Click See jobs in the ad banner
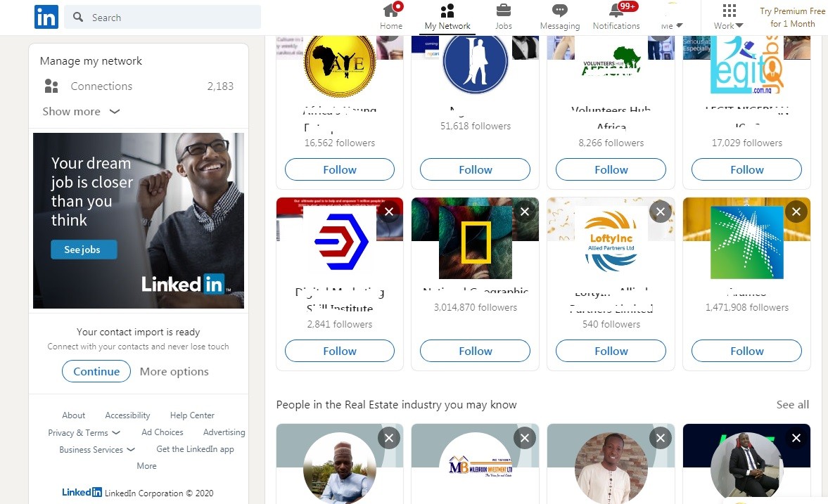This screenshot has height=504, width=828. 83,249
